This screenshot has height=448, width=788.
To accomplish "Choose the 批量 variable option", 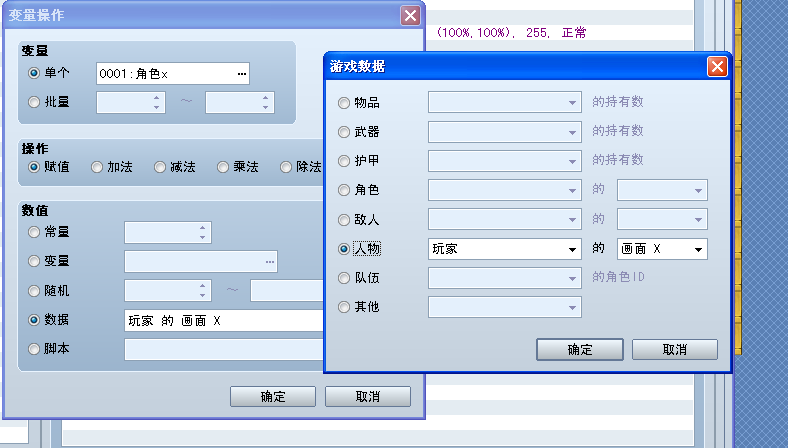I will pos(34,102).
